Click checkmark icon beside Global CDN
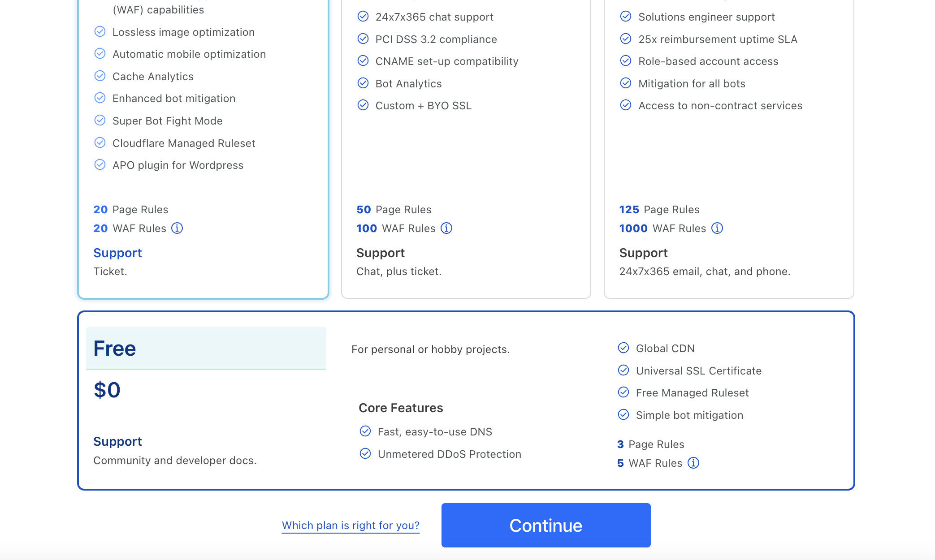Screen dimensions: 935x560 pyautogui.click(x=623, y=348)
